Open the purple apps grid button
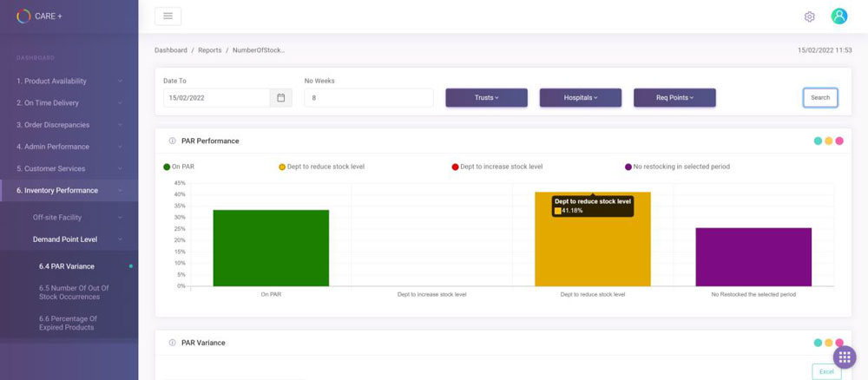868x380 pixels. click(x=845, y=357)
